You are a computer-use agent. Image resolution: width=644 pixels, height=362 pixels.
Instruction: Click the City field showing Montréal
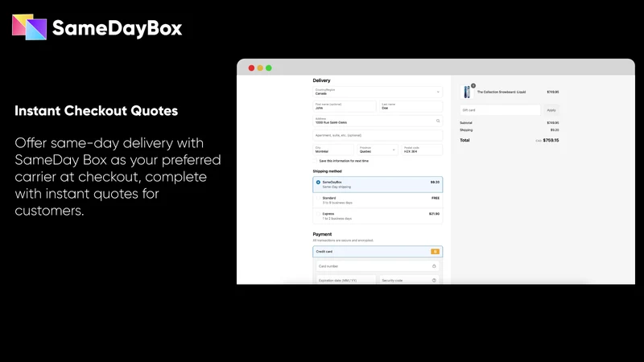tap(333, 150)
